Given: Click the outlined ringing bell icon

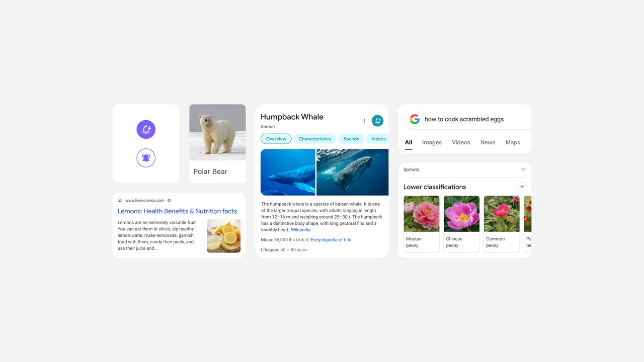Looking at the screenshot, I should tap(146, 158).
